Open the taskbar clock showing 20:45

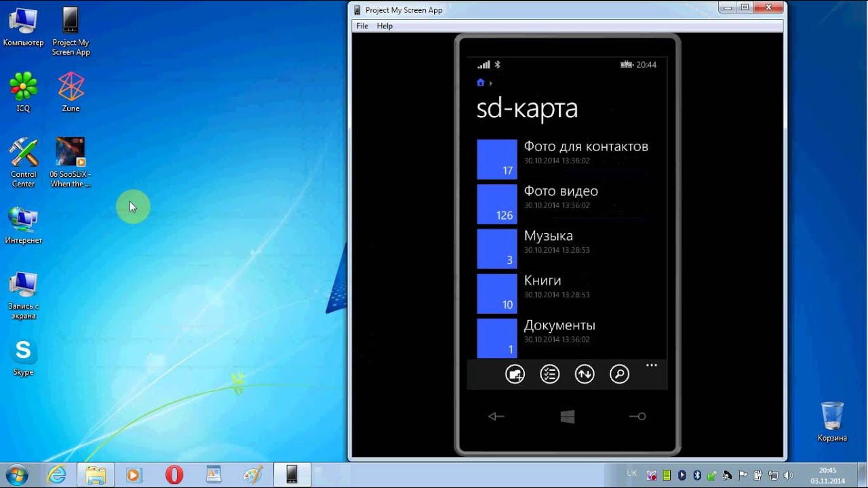tap(827, 475)
